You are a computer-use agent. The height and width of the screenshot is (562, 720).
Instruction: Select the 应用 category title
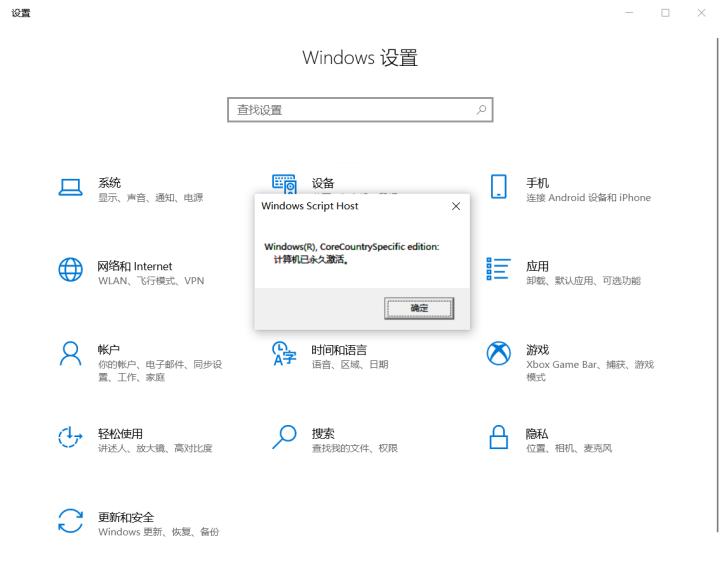(537, 266)
